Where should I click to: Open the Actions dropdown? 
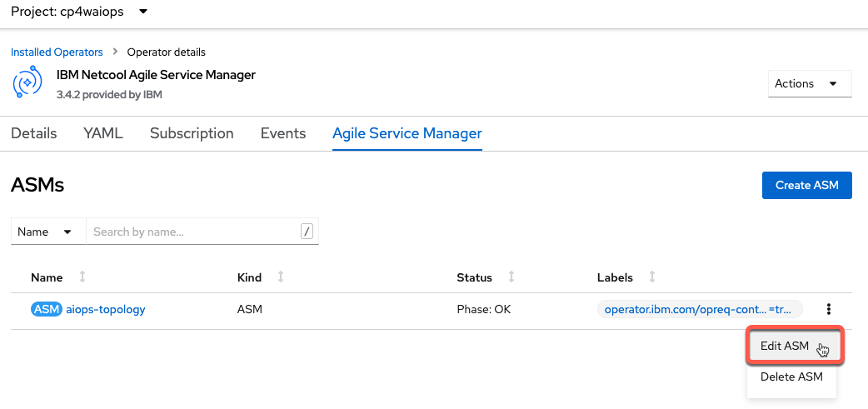[x=810, y=83]
